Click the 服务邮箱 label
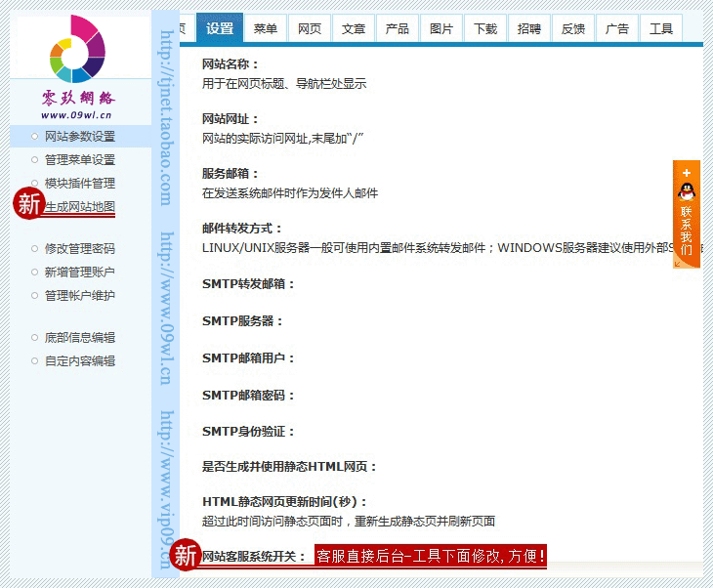Viewport: 713px width, 588px height. (x=230, y=174)
